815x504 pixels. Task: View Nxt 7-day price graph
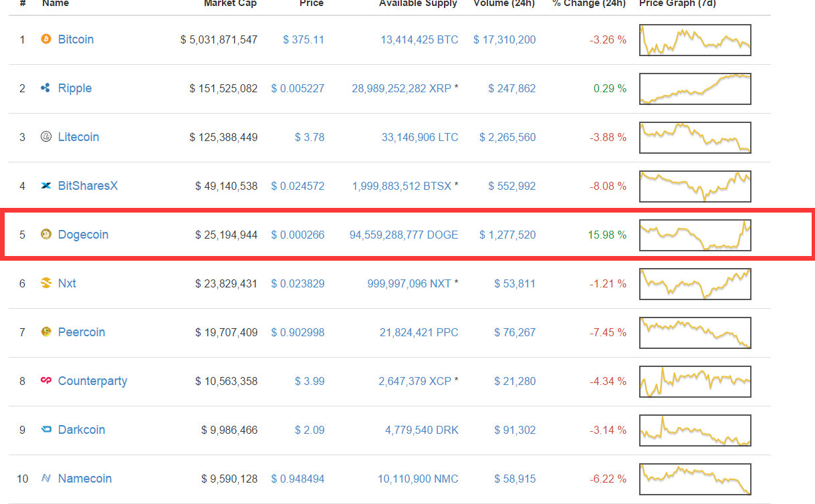click(x=695, y=284)
